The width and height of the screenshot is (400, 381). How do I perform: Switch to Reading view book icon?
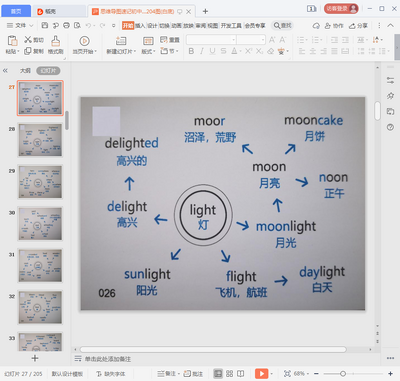pyautogui.click(x=240, y=374)
